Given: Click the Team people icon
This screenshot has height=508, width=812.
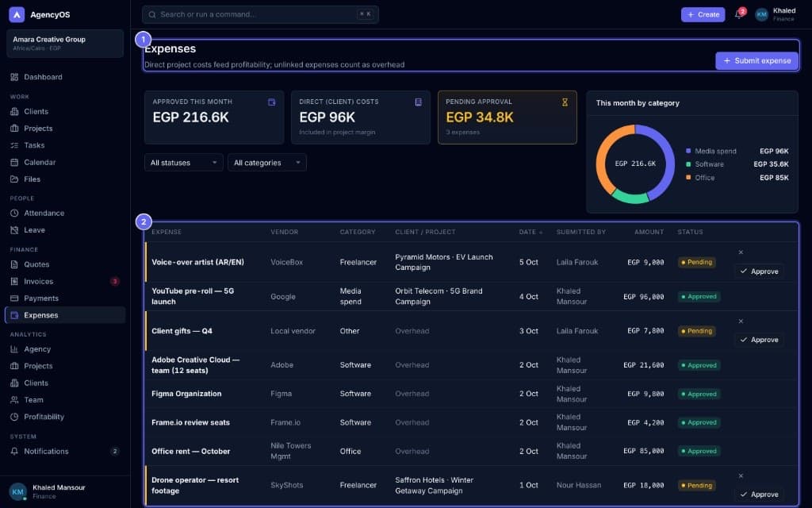Looking at the screenshot, I should tap(14, 400).
